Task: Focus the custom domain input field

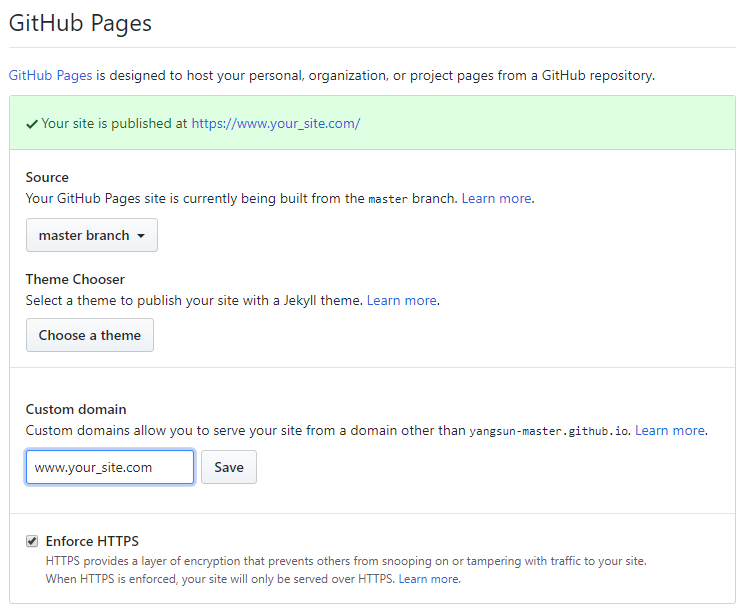Action: point(110,467)
